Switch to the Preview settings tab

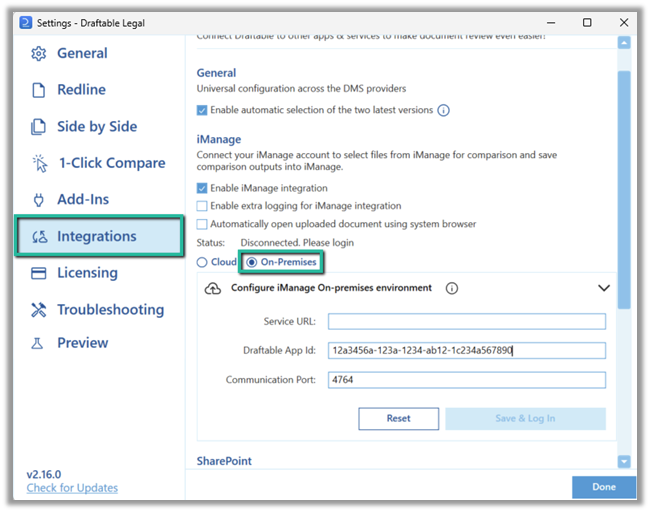pos(82,343)
